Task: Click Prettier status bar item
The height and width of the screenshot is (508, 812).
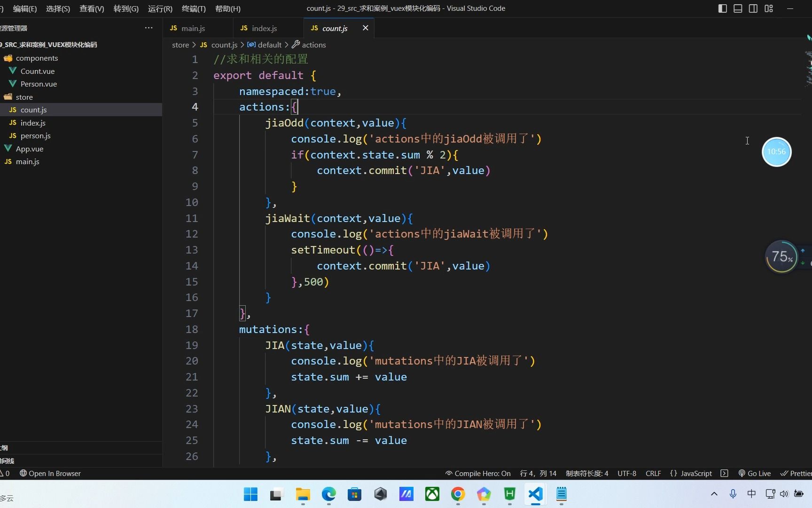Action: pos(796,473)
